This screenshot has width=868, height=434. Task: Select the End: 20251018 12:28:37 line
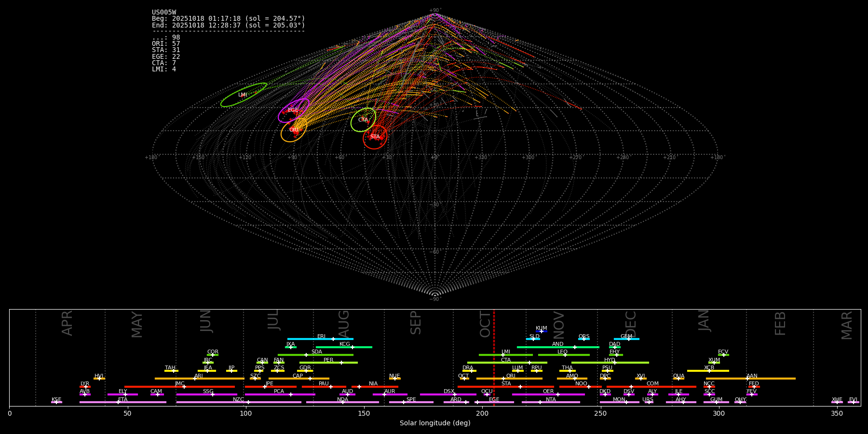click(x=229, y=25)
